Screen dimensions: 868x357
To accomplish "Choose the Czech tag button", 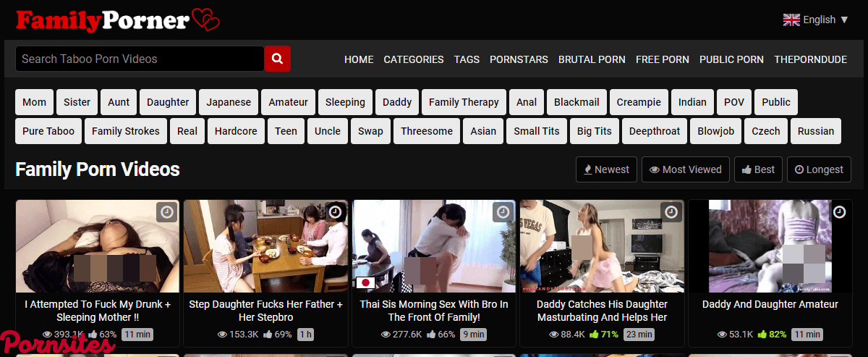I will coord(765,131).
